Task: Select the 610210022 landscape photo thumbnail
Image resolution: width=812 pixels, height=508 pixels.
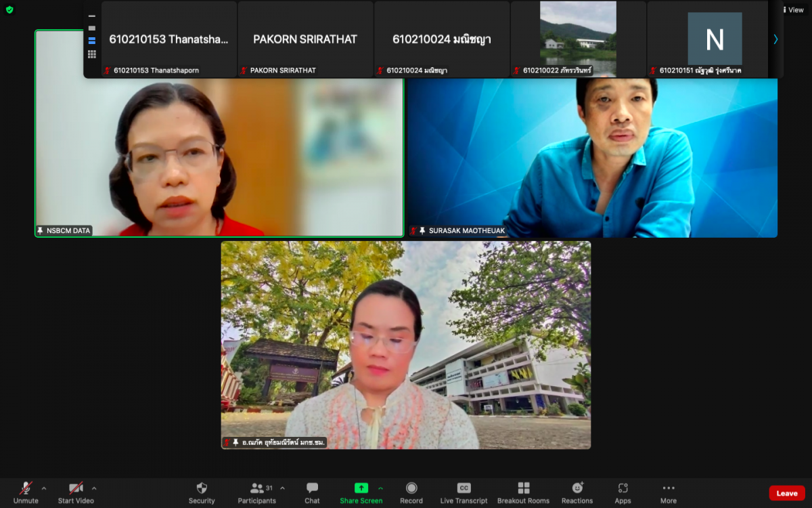Action: pos(579,39)
